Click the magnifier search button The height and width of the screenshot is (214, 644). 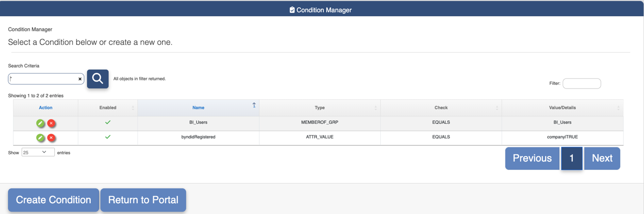point(98,79)
